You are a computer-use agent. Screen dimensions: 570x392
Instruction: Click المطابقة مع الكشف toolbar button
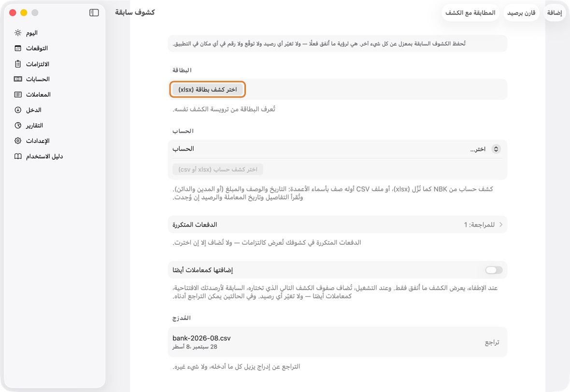point(470,13)
